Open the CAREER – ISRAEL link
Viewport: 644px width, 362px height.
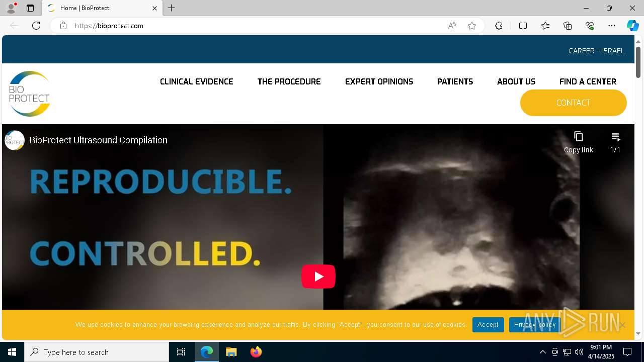pyautogui.click(x=597, y=51)
